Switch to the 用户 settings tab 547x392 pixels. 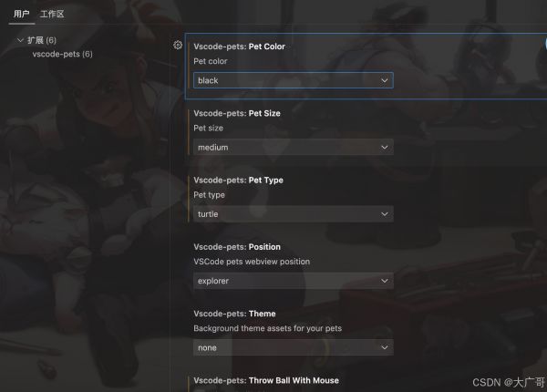[22, 15]
